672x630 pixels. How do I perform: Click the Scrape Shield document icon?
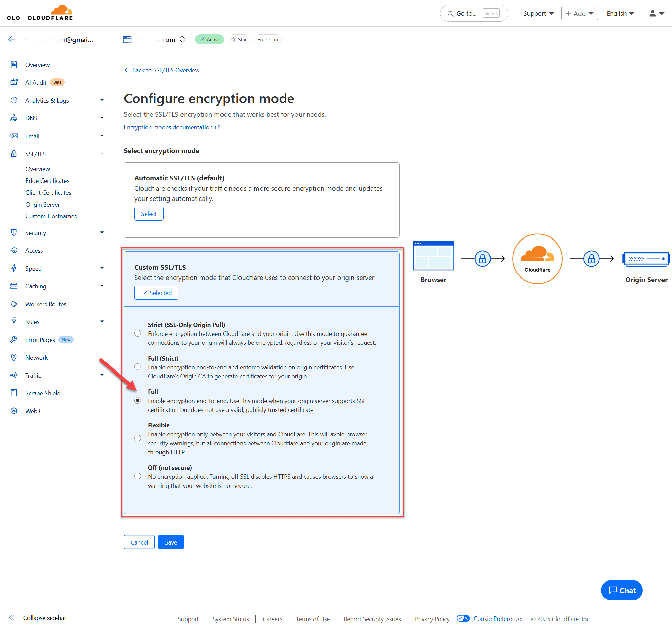click(14, 393)
